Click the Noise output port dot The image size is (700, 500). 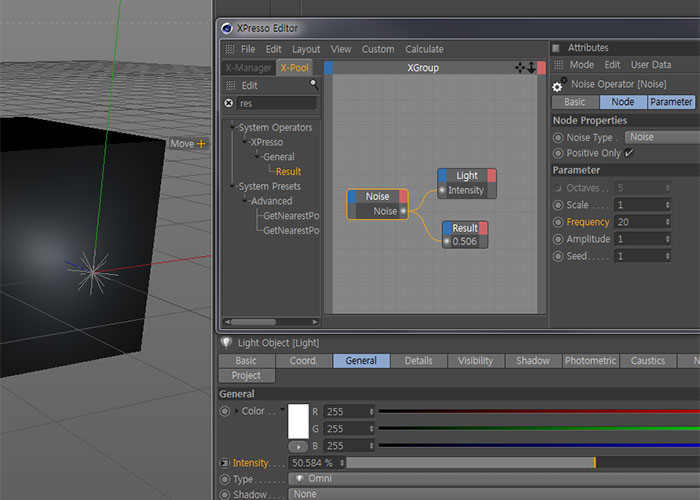(403, 211)
